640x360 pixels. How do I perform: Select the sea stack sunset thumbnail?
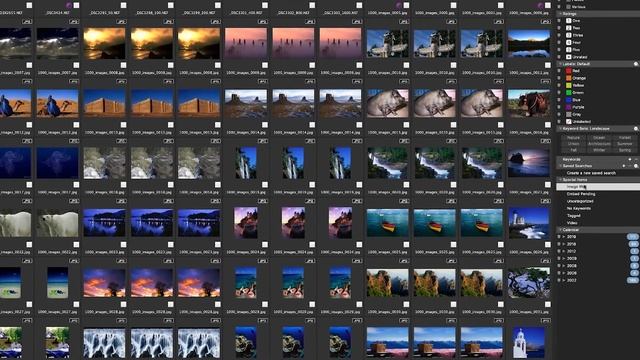tap(529, 163)
